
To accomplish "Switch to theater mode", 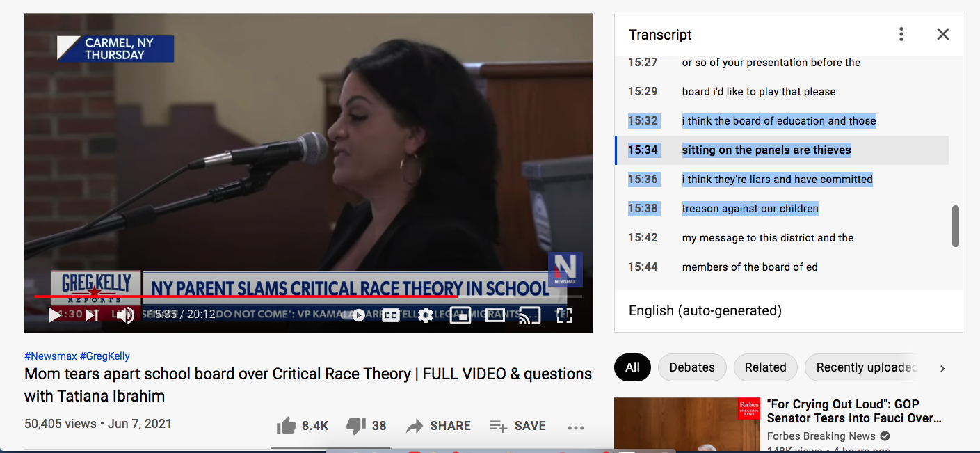I will 495,315.
